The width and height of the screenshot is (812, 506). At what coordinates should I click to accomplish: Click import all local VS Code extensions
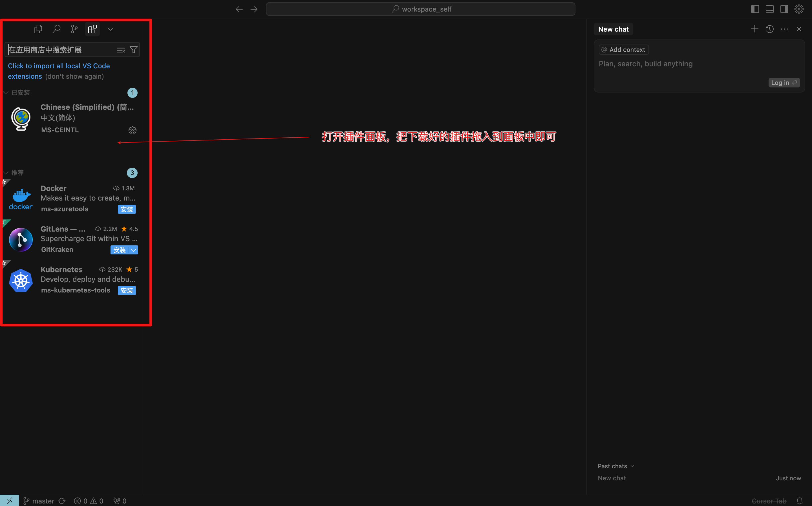59,66
